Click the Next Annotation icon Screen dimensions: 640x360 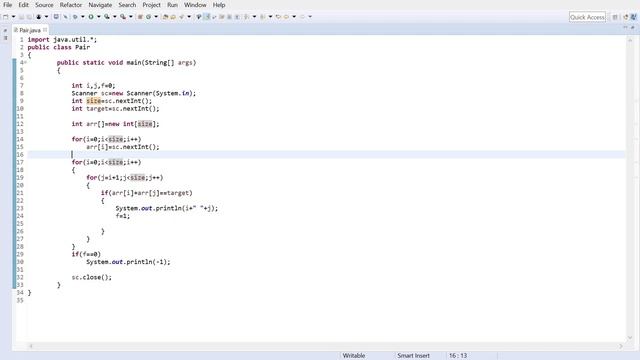coord(246,17)
